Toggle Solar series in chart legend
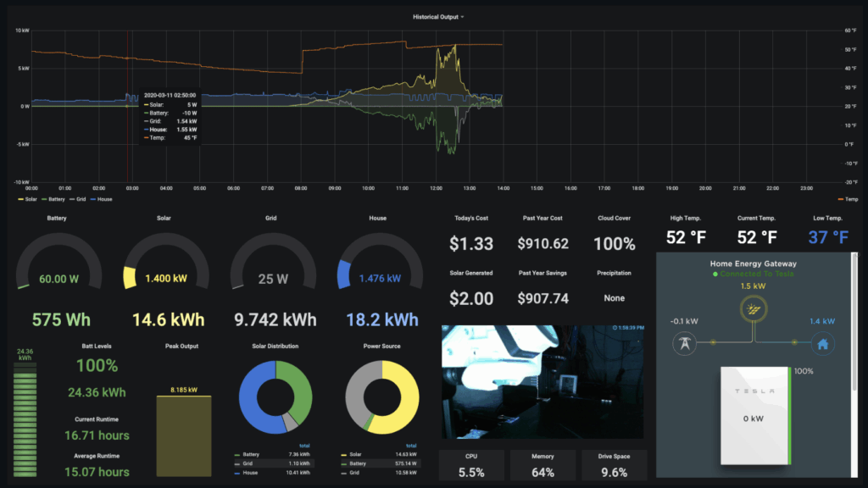Image resolution: width=868 pixels, height=488 pixels. [x=27, y=199]
